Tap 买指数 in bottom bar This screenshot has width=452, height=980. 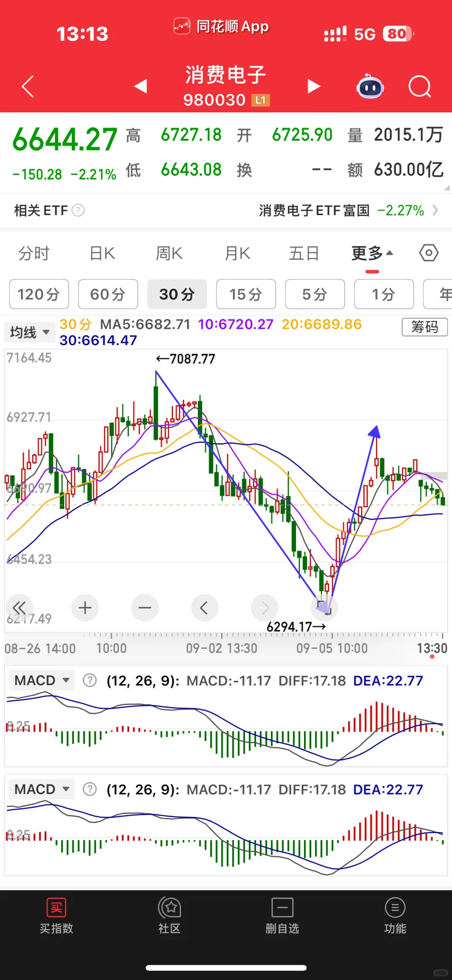57,916
